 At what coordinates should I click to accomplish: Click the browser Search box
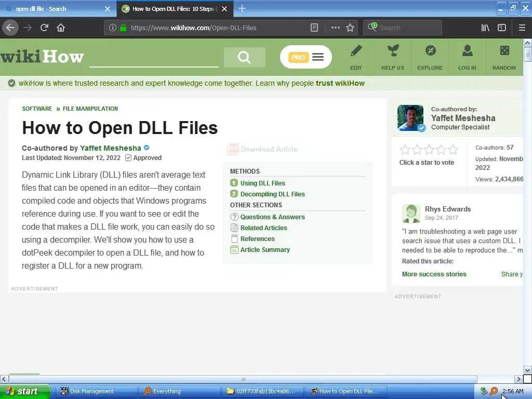click(x=403, y=28)
